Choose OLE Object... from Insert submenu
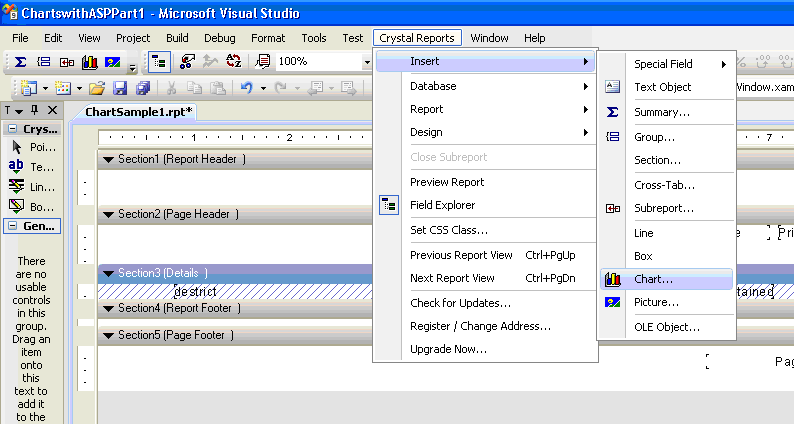The image size is (794, 425). tap(666, 327)
